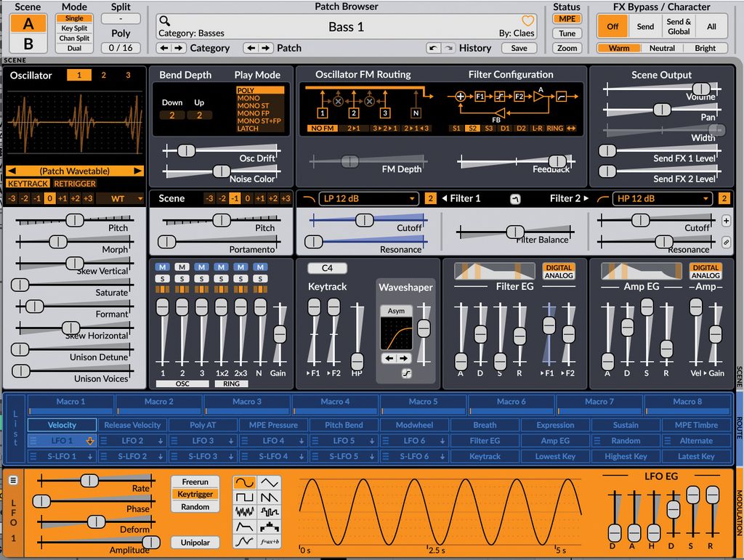Viewport: 744px width, 560px height.
Task: Open the Patch Wavetable selector
Action: [x=74, y=171]
